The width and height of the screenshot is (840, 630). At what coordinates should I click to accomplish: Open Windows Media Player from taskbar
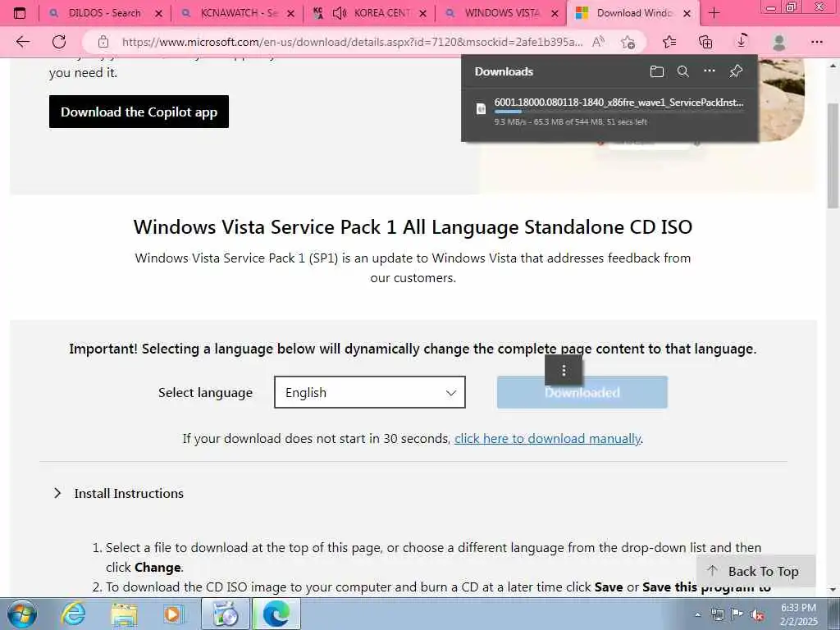pyautogui.click(x=173, y=614)
